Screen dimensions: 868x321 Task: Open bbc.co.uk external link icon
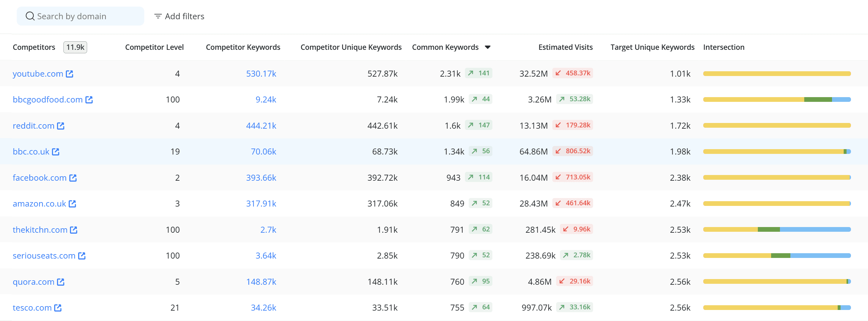56,152
